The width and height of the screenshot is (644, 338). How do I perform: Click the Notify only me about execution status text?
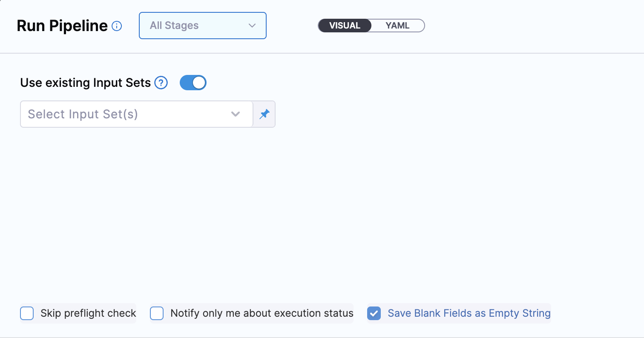point(262,313)
